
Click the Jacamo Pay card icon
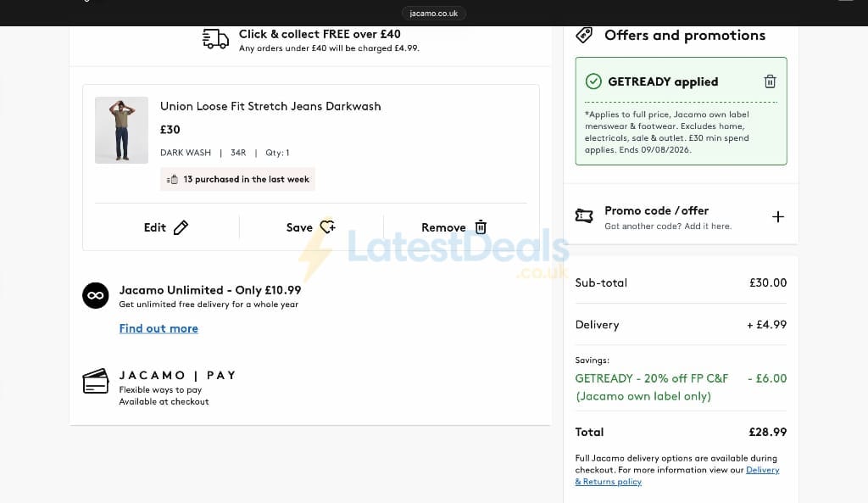click(96, 381)
